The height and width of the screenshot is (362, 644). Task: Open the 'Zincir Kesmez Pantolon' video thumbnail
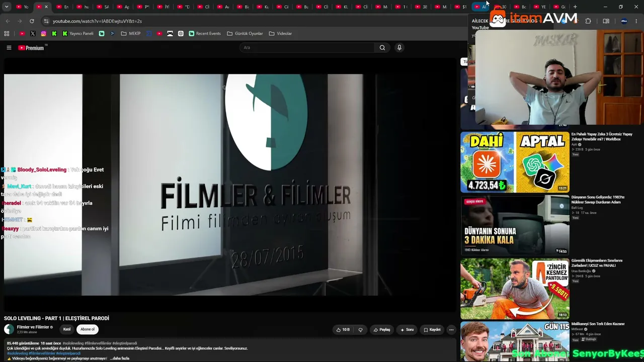point(515,289)
